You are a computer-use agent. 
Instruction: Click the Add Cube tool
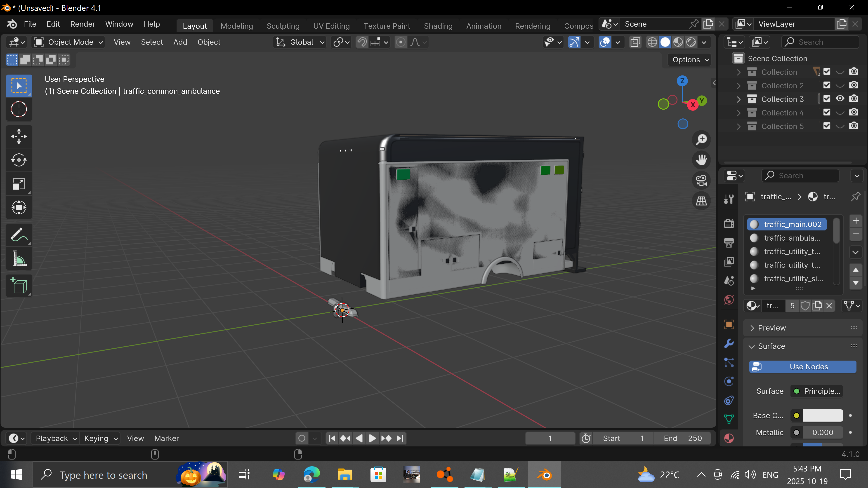point(19,286)
